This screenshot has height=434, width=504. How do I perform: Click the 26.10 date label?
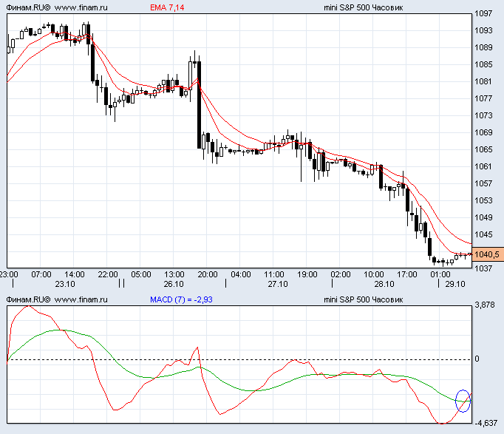(x=174, y=284)
